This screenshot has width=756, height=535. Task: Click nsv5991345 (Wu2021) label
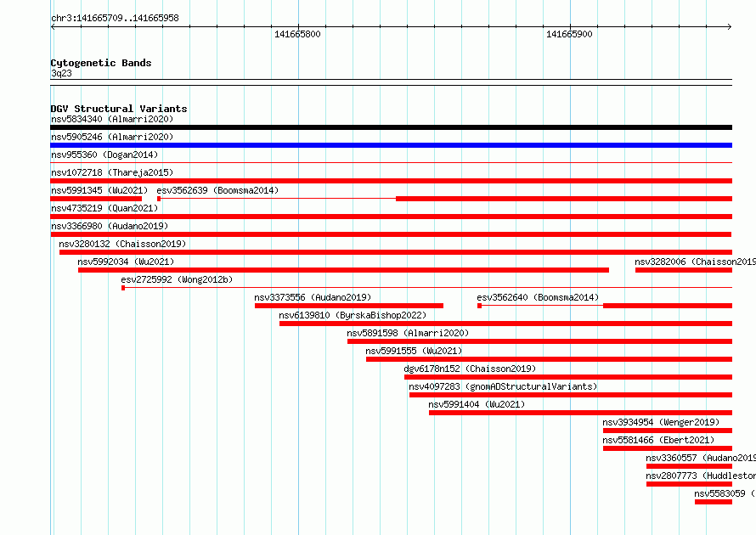pyautogui.click(x=99, y=190)
